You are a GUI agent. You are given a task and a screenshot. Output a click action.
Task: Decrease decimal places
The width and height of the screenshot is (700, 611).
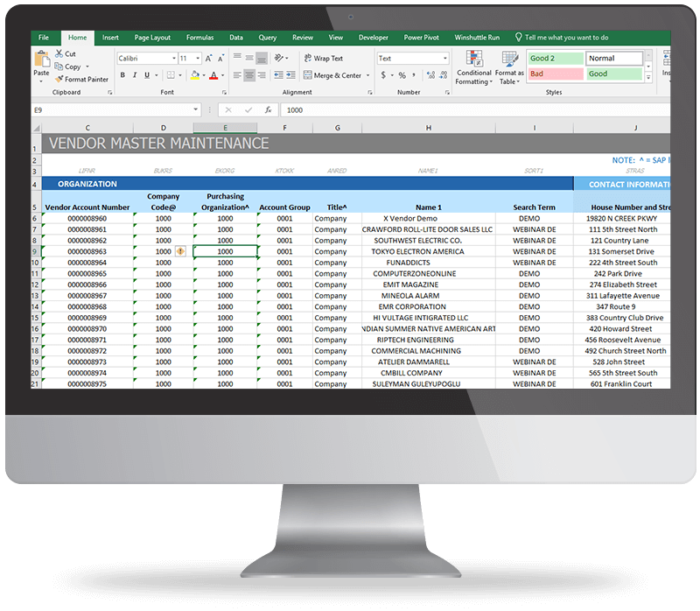tap(444, 75)
